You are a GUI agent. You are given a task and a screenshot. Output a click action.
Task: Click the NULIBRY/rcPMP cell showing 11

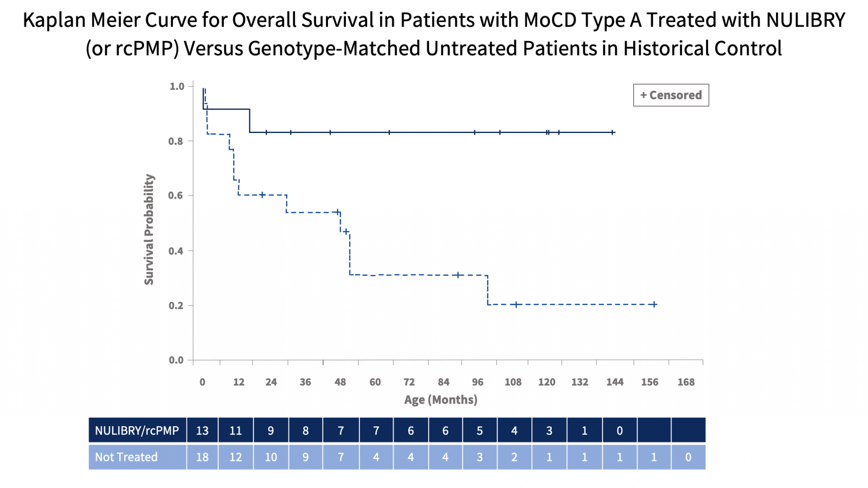click(236, 430)
